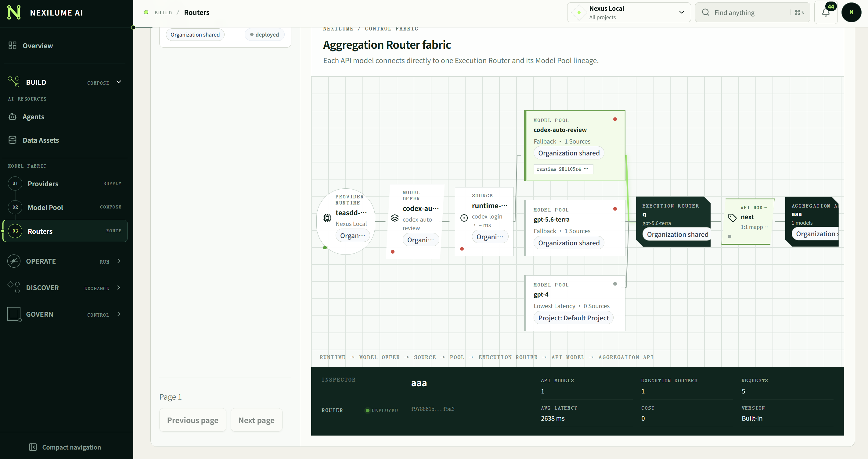Focus the Find anything search field
The height and width of the screenshot is (459, 868).
click(752, 12)
